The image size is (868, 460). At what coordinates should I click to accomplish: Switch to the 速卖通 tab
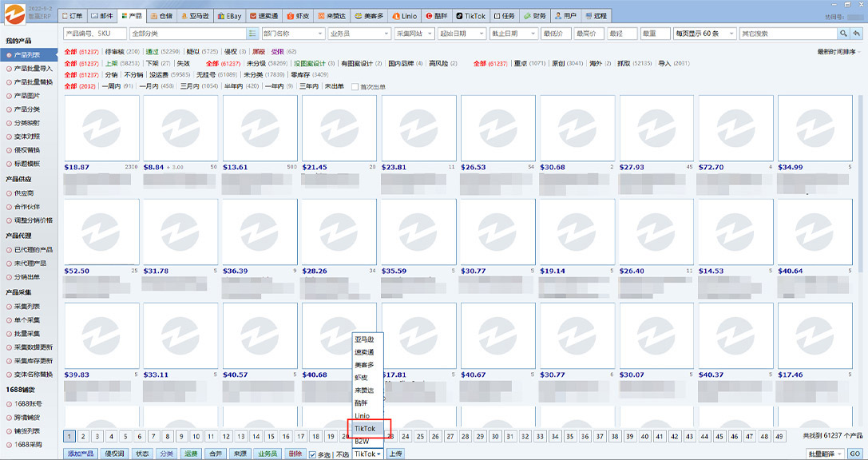coord(264,16)
